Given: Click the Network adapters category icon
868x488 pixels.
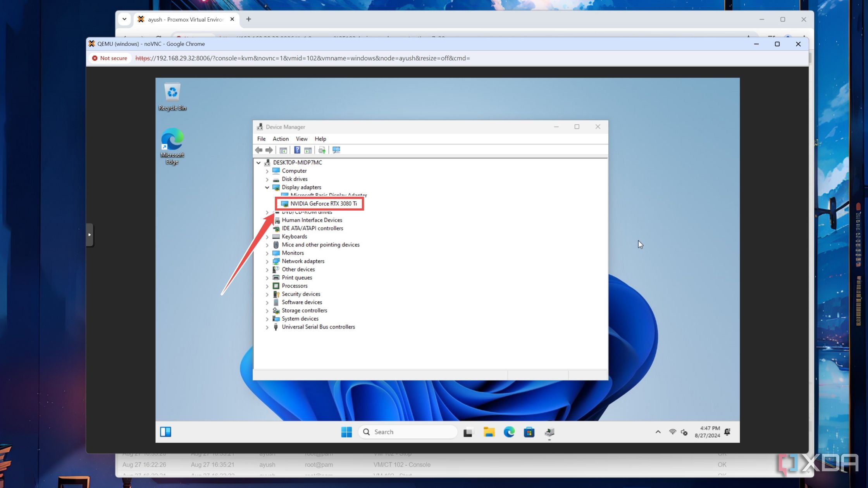Looking at the screenshot, I should [x=276, y=261].
